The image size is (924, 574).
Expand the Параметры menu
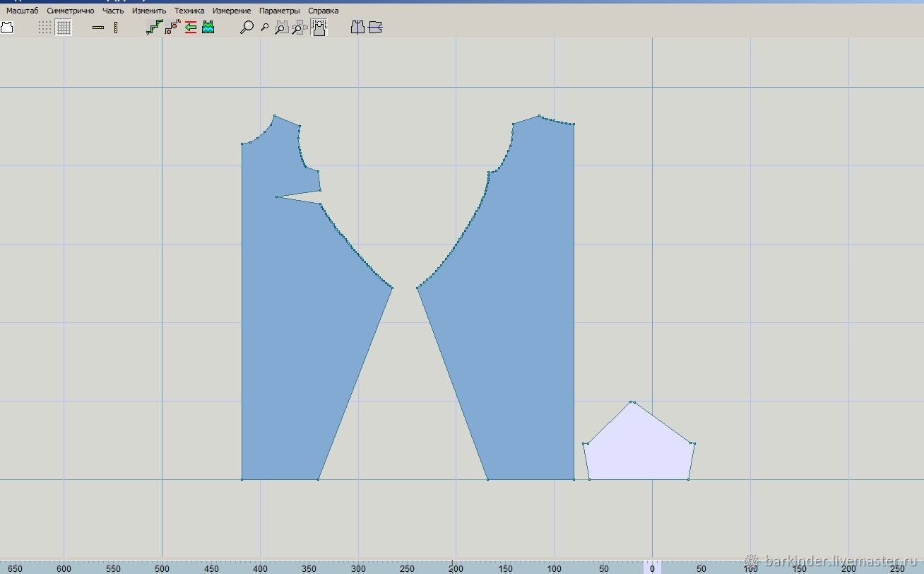[279, 11]
